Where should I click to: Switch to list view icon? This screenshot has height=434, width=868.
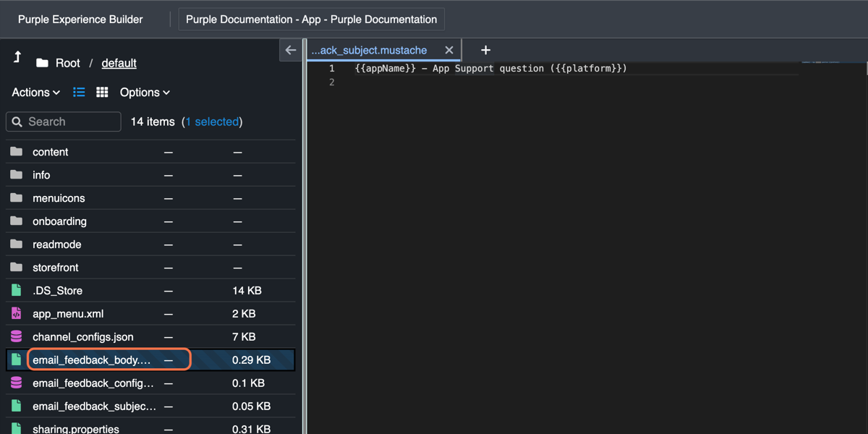click(x=79, y=92)
